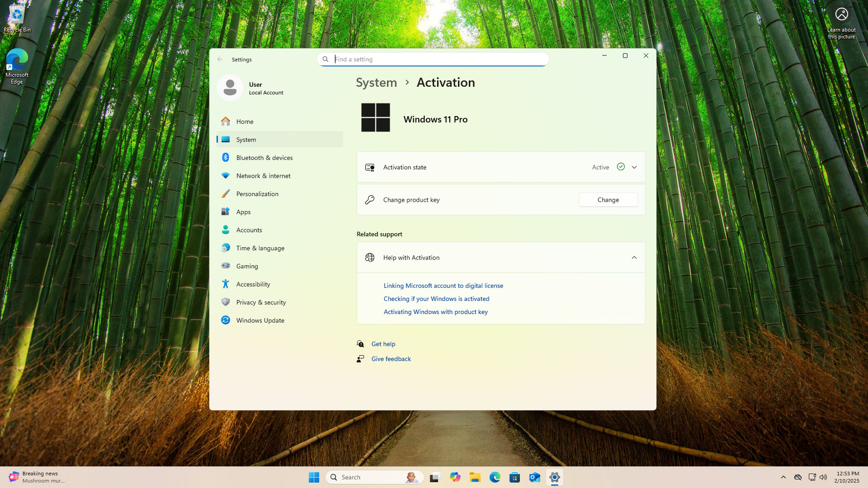Screen dimensions: 868x488
Task: Click the Windows Update sync icon
Action: [226, 320]
